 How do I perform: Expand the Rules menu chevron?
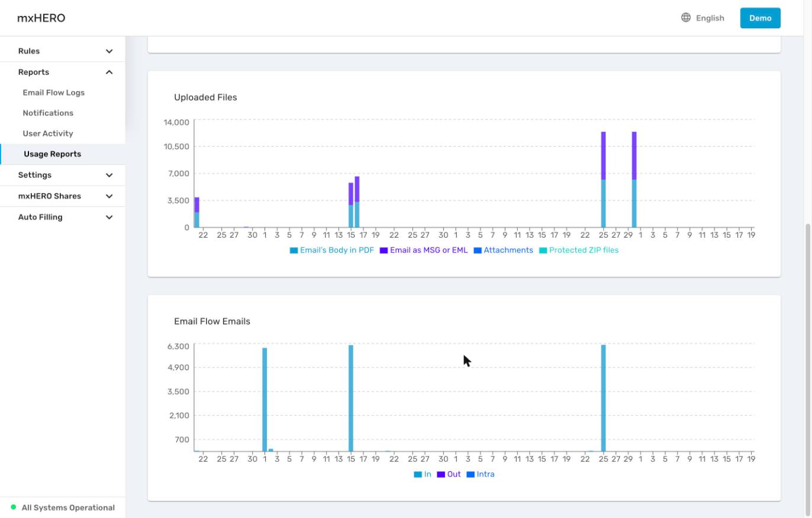pyautogui.click(x=109, y=51)
